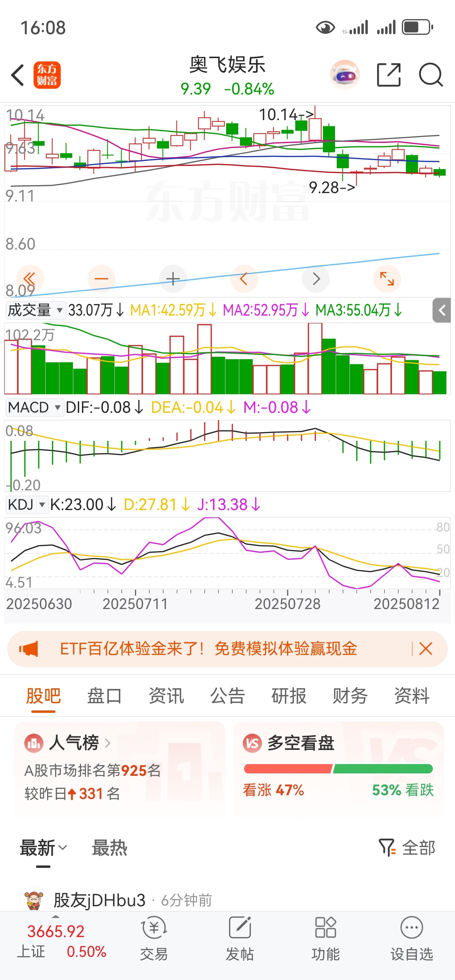The height and width of the screenshot is (980, 455).
Task: Switch to the 盘口 tab
Action: pos(104,696)
